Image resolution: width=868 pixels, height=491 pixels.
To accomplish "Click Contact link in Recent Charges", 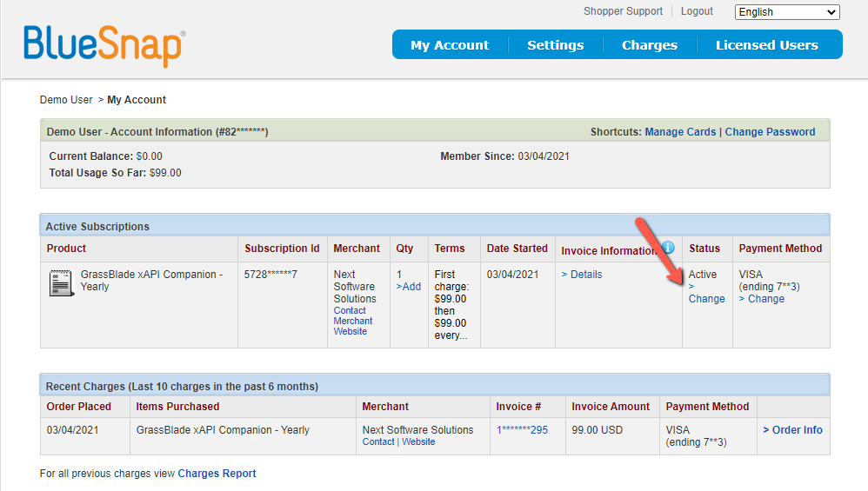I will 378,441.
